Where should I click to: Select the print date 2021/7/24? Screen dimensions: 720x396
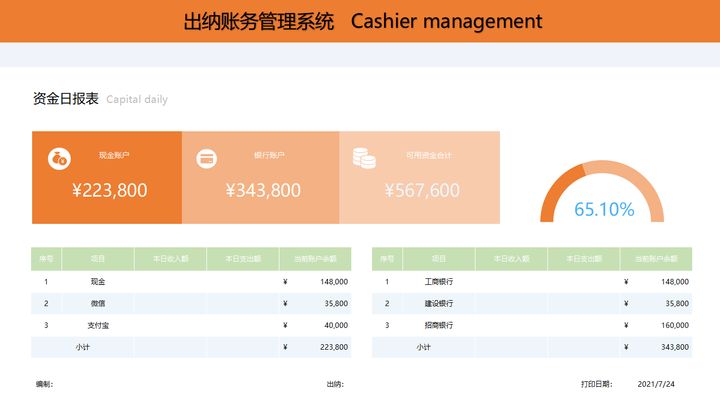tap(656, 384)
